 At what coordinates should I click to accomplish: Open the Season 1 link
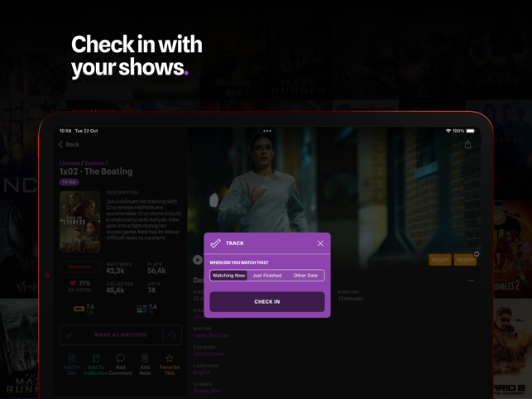coord(96,163)
